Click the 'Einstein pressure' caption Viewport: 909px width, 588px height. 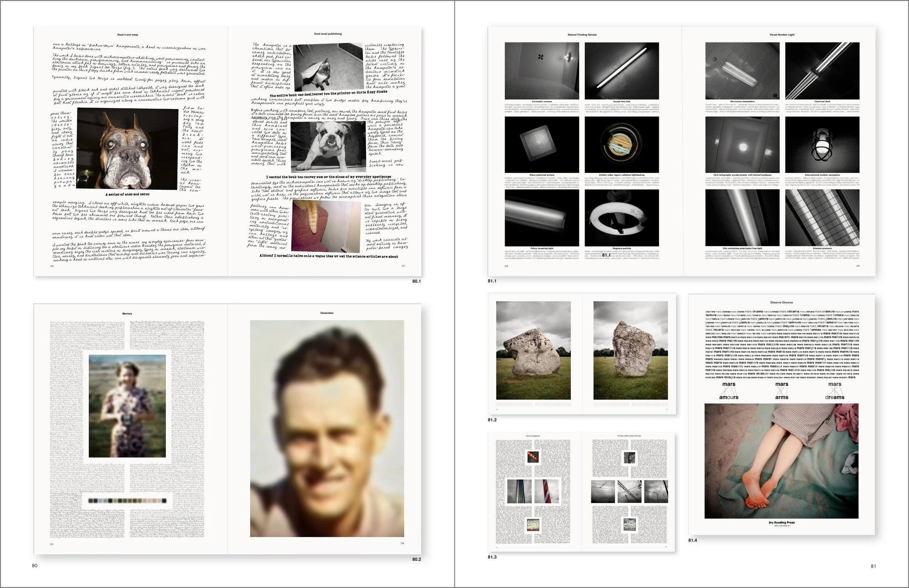click(x=822, y=248)
